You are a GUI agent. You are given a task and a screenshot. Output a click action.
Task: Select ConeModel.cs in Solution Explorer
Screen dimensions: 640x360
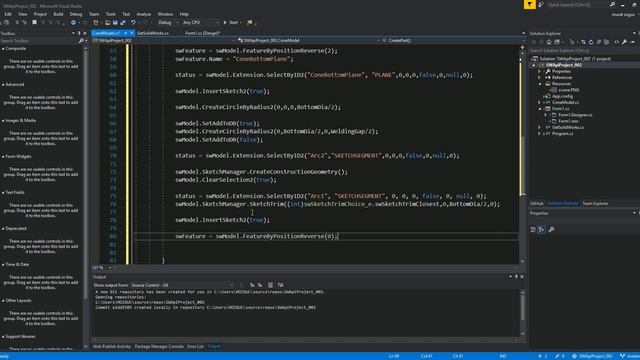pyautogui.click(x=565, y=102)
